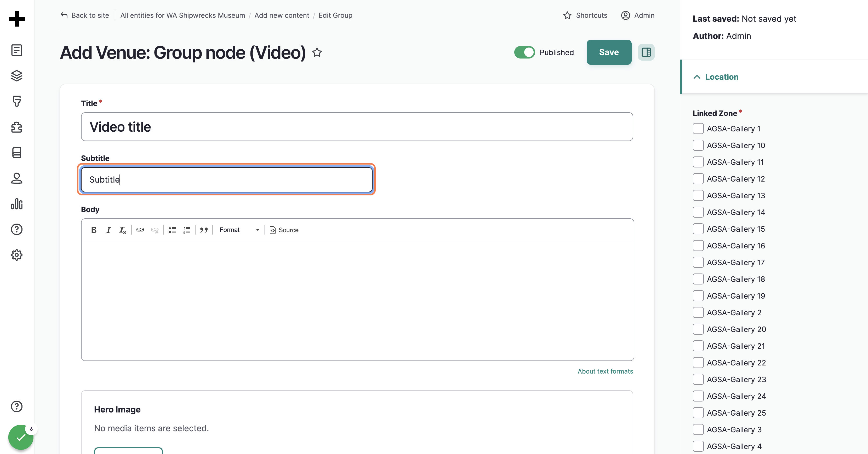Viewport: 868px width, 454px height.
Task: Click the Back to site link
Action: coord(84,15)
